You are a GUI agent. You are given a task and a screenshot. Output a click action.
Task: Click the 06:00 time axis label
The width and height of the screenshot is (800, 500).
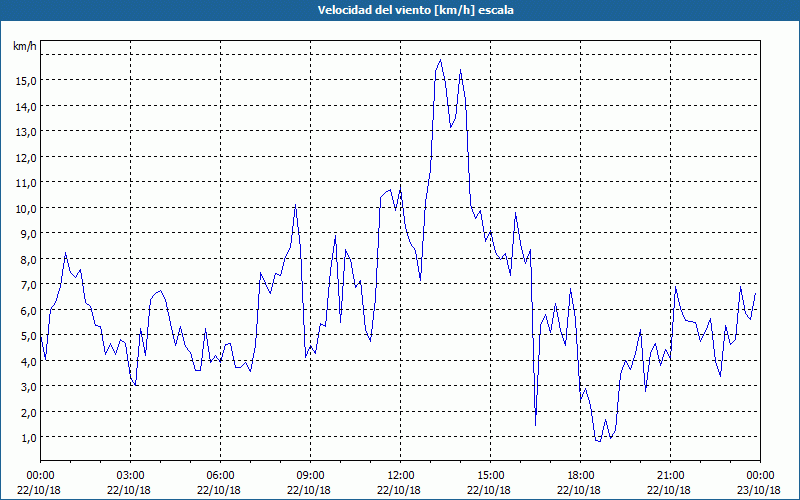pyautogui.click(x=220, y=476)
